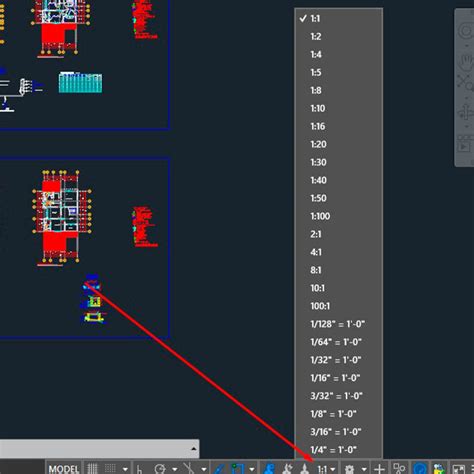
Task: Toggle Polar tracking icon
Action: coord(160,469)
